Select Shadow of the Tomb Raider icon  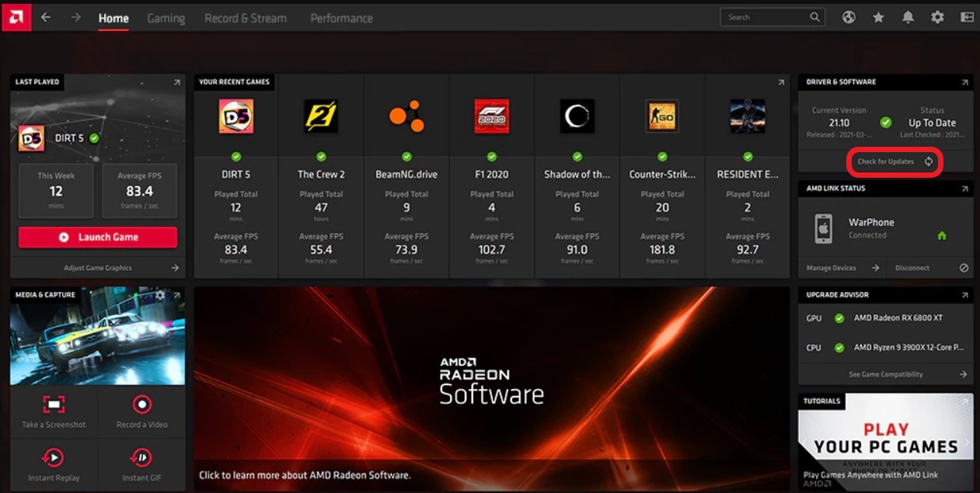(x=577, y=116)
